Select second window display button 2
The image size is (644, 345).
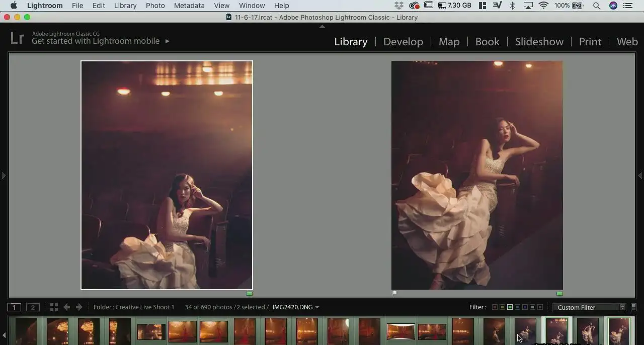coord(33,307)
